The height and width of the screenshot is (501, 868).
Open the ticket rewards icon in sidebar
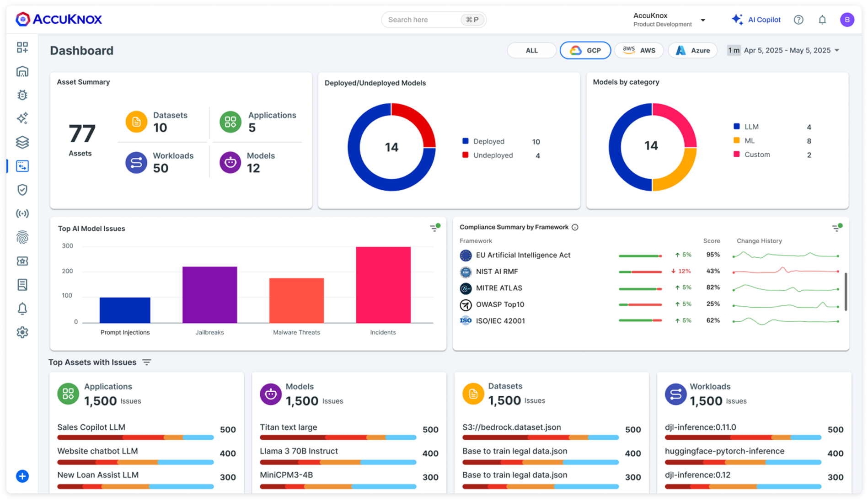[x=23, y=261]
